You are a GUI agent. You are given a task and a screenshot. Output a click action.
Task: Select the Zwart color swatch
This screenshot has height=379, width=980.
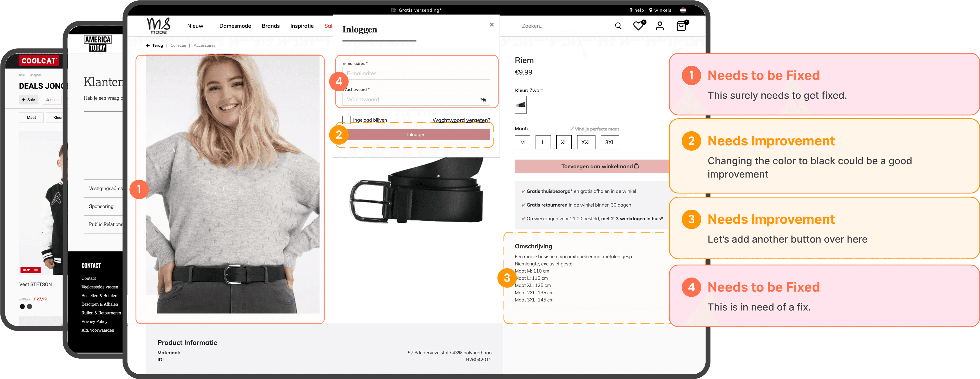click(x=520, y=105)
